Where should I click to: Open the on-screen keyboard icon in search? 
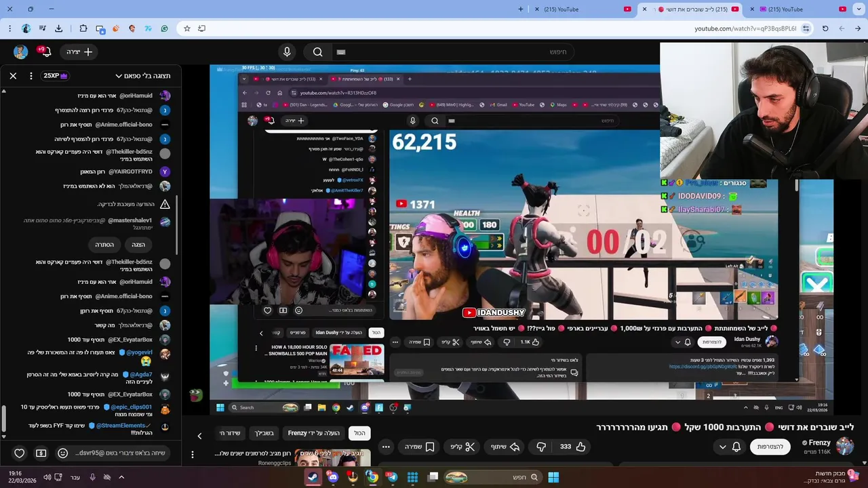[341, 52]
